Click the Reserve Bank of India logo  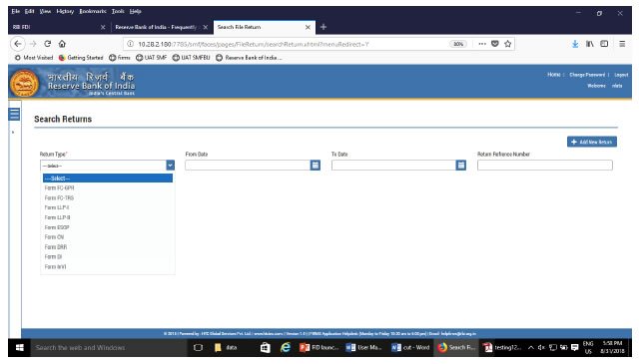click(x=24, y=83)
